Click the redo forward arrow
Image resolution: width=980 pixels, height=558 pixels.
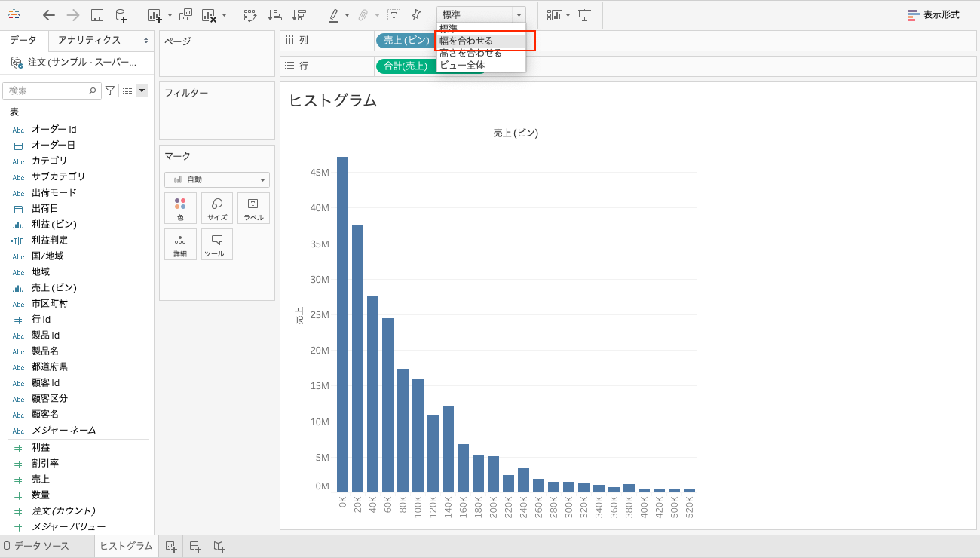click(x=72, y=15)
